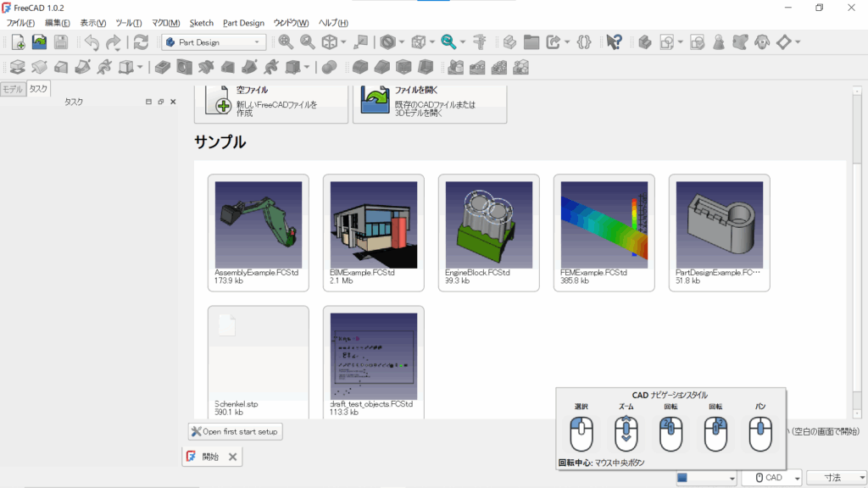The width and height of the screenshot is (868, 488).
Task: Set the view with the isometric cube icon
Action: [x=331, y=42]
